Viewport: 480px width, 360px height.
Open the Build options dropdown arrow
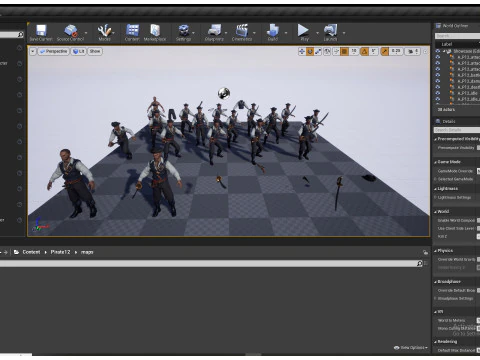(x=286, y=33)
